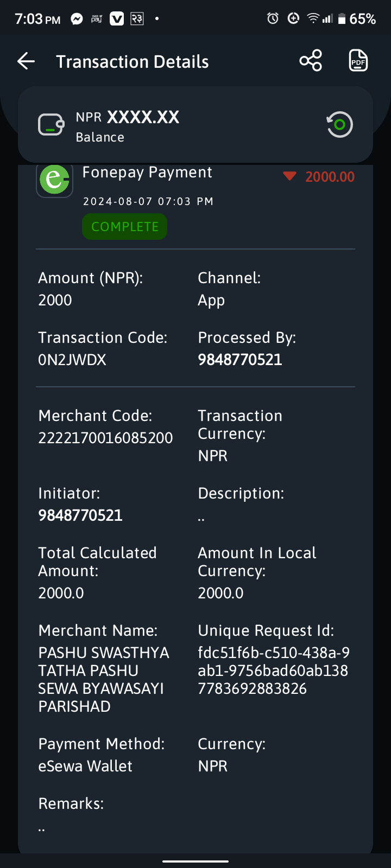Tap the COMPLETE status badge
This screenshot has width=391, height=868.
click(x=124, y=227)
